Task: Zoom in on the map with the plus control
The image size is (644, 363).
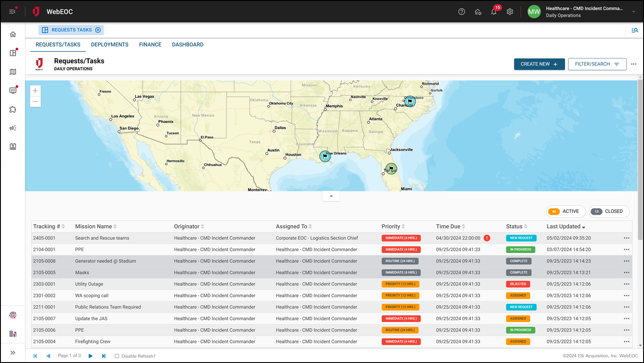Action: [x=35, y=90]
